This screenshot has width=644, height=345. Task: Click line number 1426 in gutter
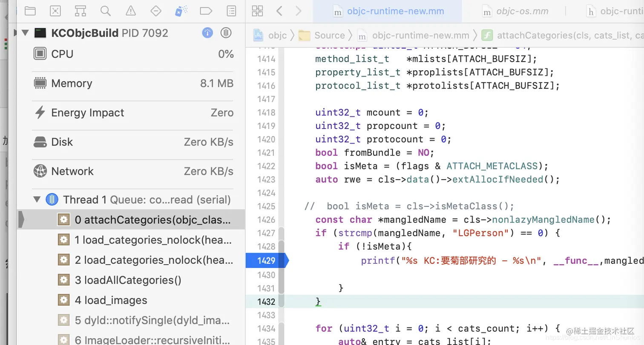click(266, 220)
